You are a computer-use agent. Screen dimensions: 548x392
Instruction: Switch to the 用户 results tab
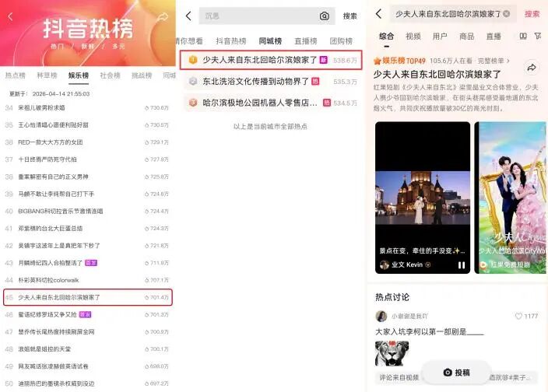click(440, 36)
